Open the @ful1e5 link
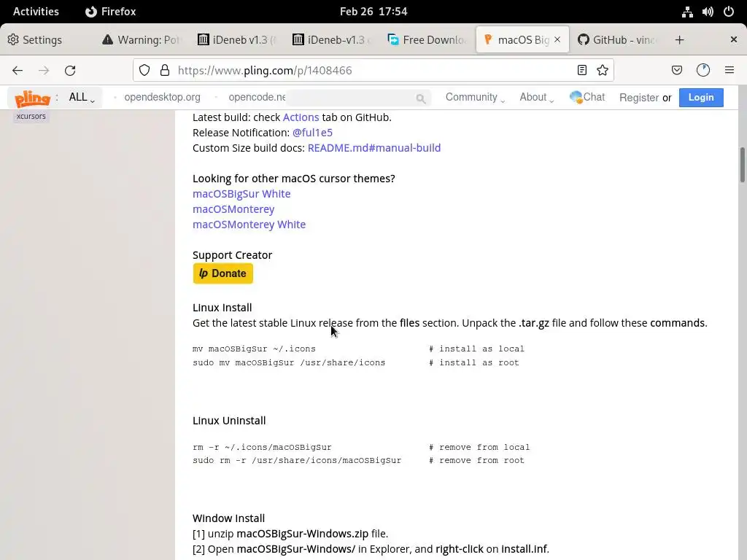 [312, 133]
